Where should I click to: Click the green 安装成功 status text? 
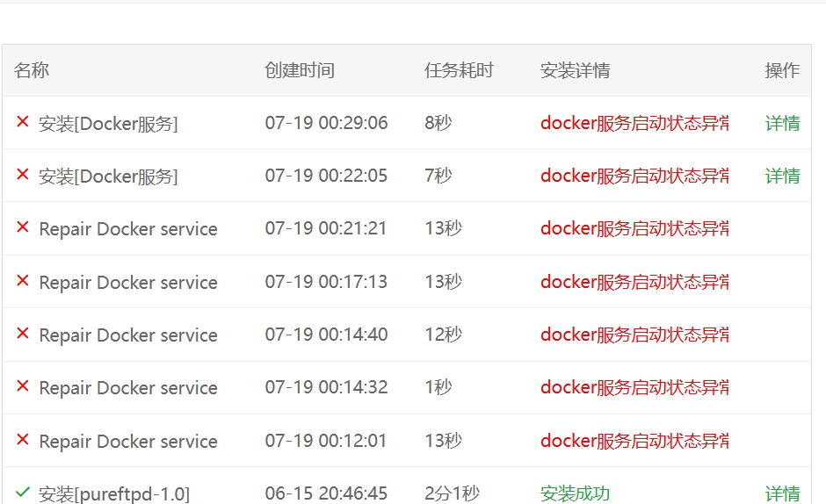tap(576, 493)
